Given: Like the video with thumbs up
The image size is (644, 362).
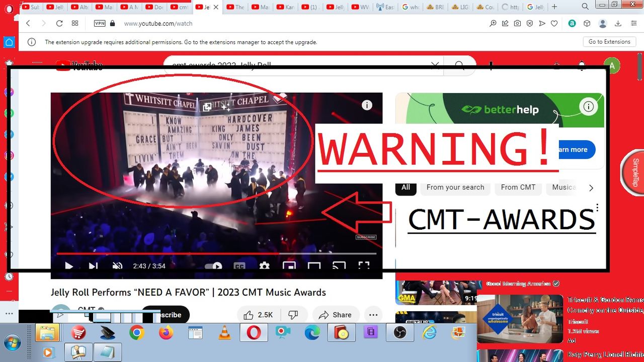Looking at the screenshot, I should tap(258, 315).
